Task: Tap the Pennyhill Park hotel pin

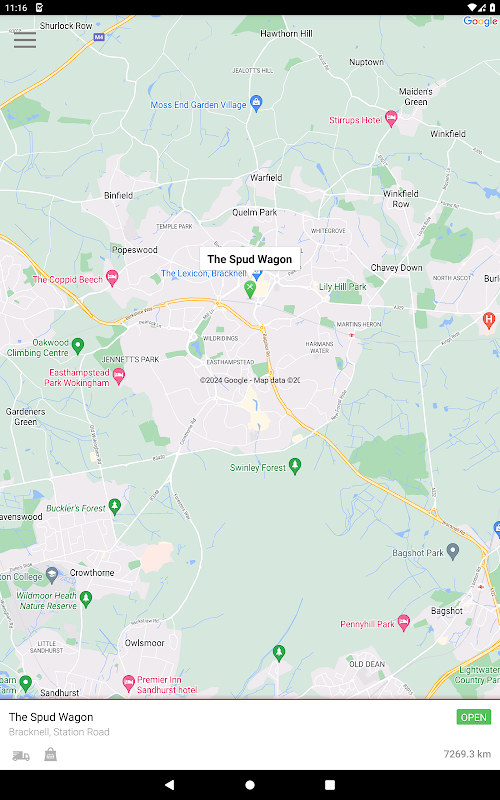Action: tap(404, 623)
